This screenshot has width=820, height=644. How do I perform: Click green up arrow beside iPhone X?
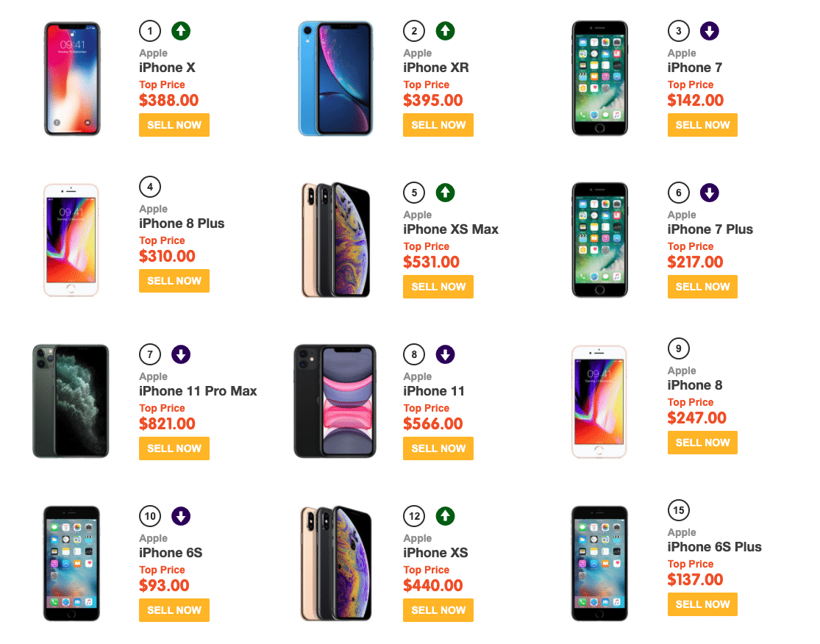pyautogui.click(x=181, y=31)
